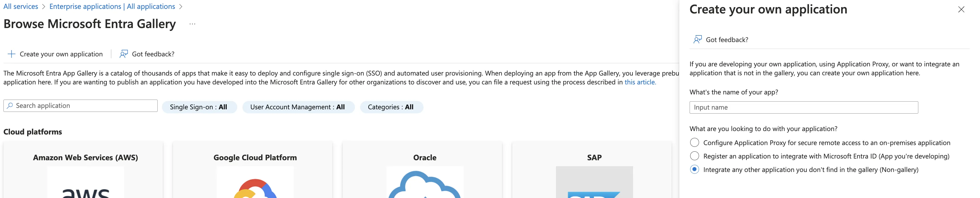Go to the Enterprise applications All applications breadcrumb
The image size is (980, 198).
point(112,7)
